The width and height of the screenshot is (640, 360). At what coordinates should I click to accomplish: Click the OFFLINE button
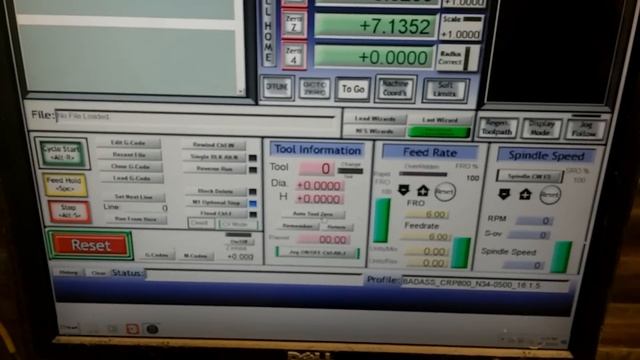click(x=277, y=87)
